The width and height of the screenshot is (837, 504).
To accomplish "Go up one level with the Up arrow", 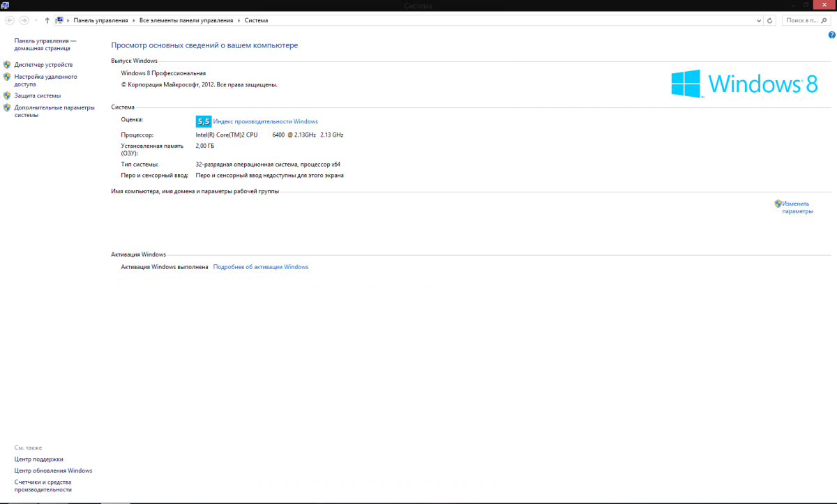I will coord(47,20).
